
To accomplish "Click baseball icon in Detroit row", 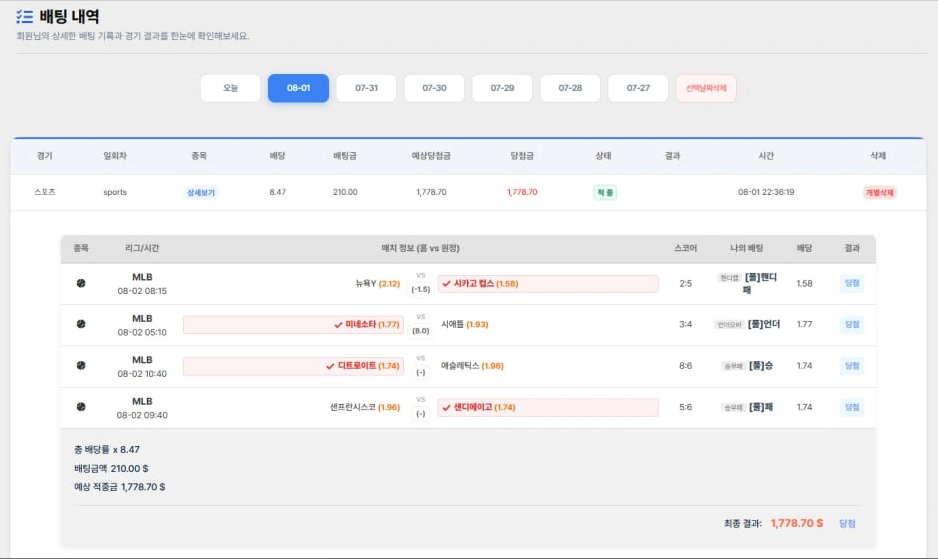I will pyautogui.click(x=81, y=365).
